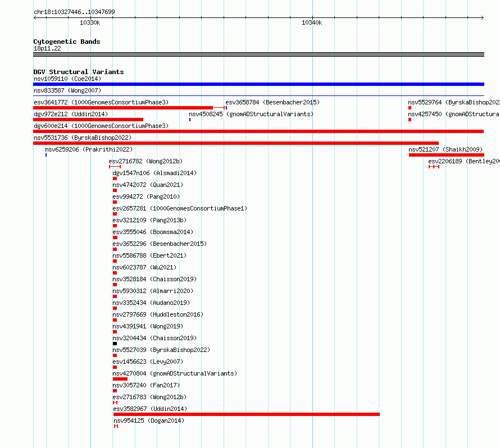Click the nsv4257450 variant label
This screenshot has height=448, width=500.
tap(454, 114)
